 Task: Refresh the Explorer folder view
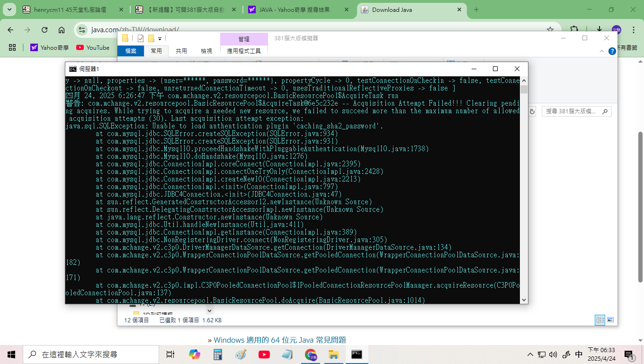532,111
